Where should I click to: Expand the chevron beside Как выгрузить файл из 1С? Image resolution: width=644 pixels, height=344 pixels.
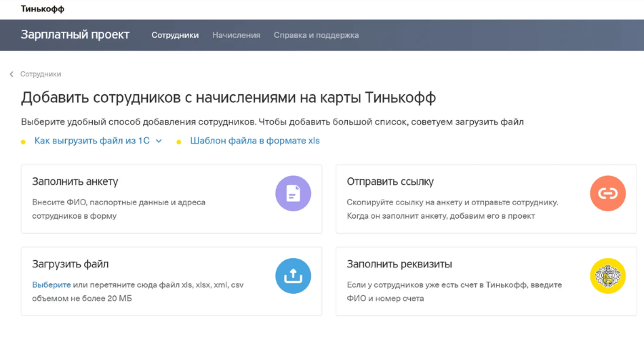159,142
